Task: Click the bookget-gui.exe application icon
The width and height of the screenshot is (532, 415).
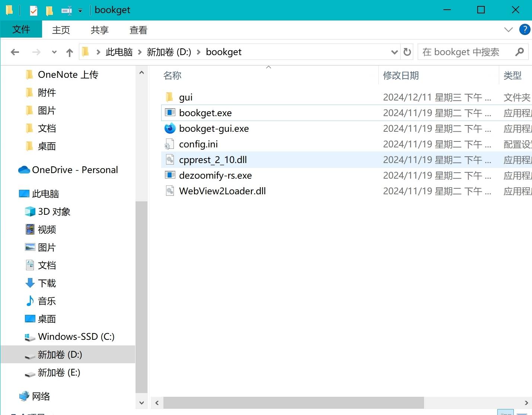Action: [x=170, y=128]
